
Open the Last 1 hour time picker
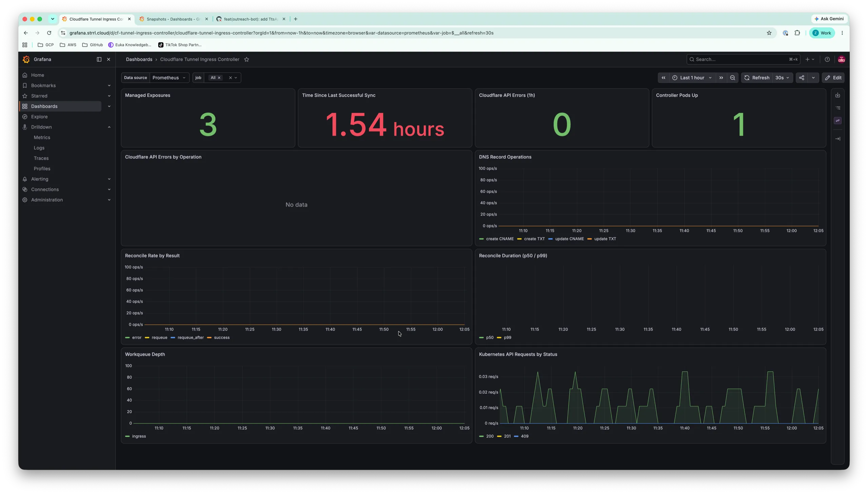[x=692, y=78]
